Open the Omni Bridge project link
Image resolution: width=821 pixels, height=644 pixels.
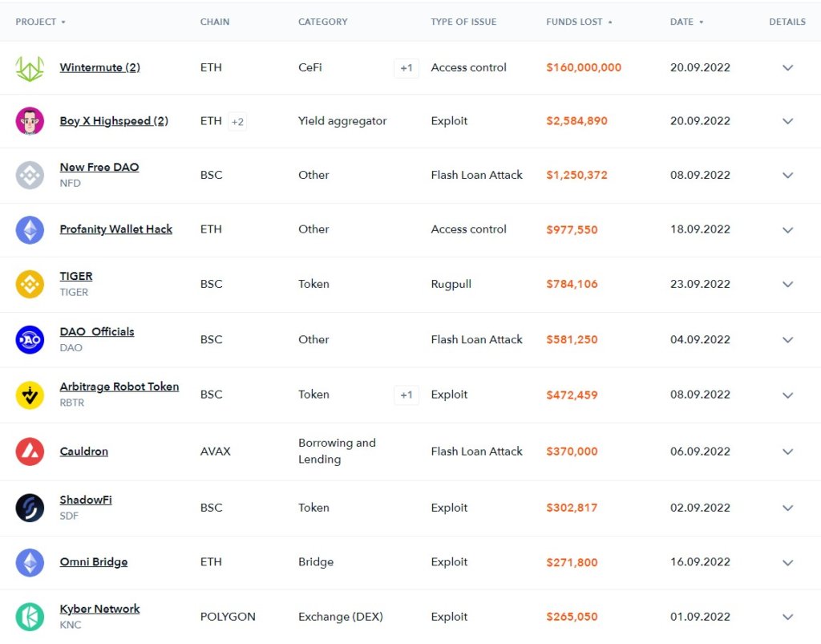click(x=93, y=562)
